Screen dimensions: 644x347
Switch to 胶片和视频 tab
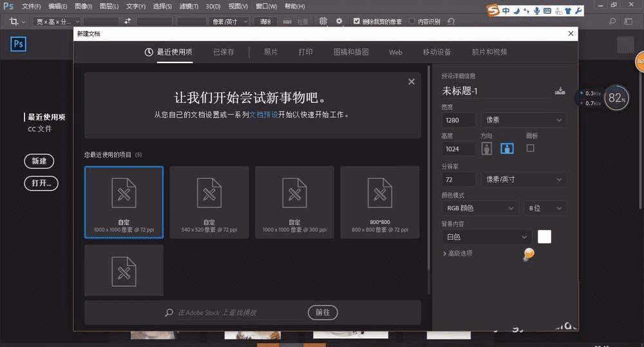pos(489,52)
